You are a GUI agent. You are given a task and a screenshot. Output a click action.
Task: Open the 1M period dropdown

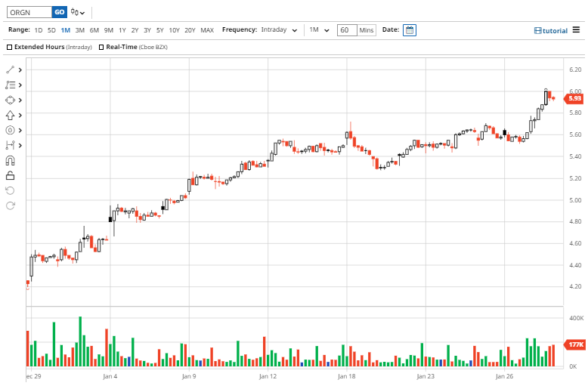tap(319, 30)
